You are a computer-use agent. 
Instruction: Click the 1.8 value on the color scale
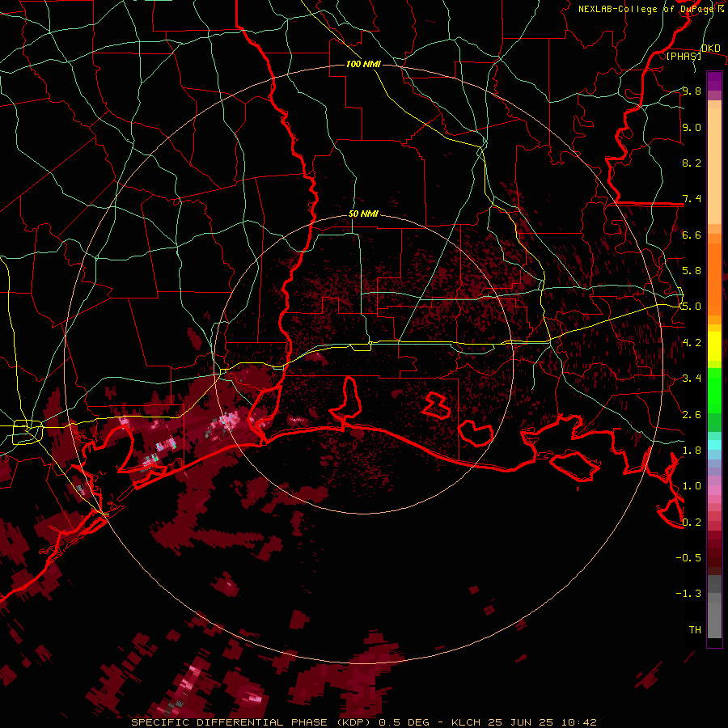[x=692, y=451]
